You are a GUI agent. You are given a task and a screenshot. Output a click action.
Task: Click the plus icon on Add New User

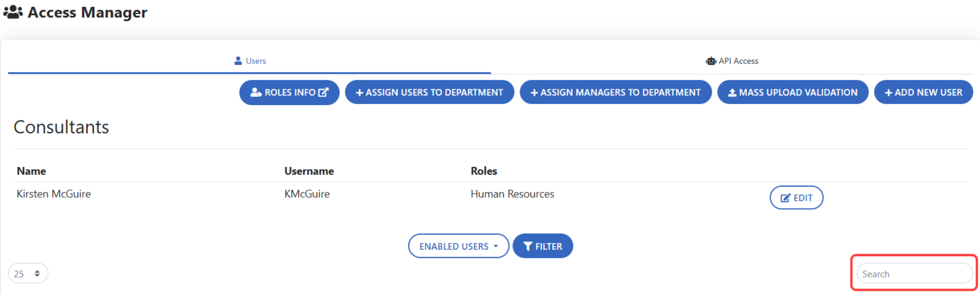[x=888, y=93]
